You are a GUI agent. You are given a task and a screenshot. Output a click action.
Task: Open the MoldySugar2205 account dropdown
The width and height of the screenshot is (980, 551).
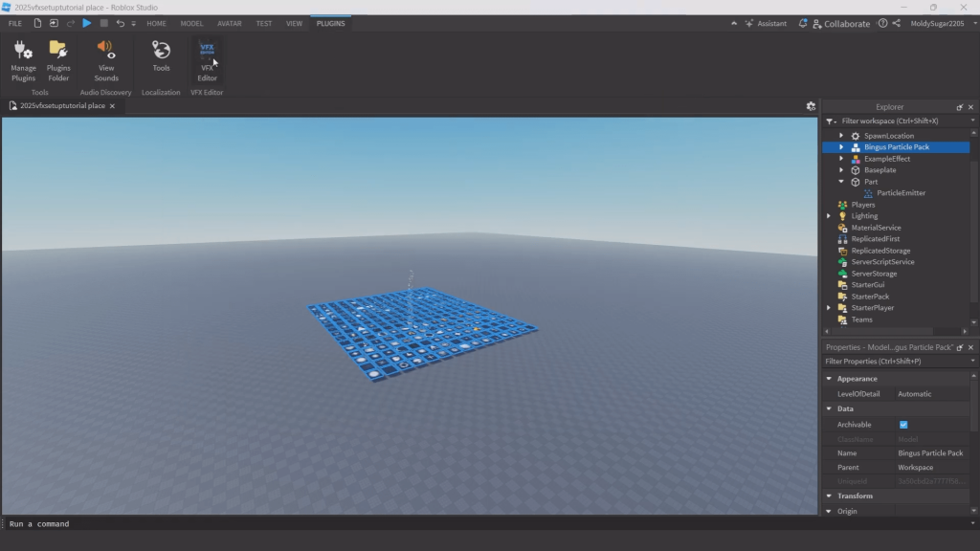point(944,23)
